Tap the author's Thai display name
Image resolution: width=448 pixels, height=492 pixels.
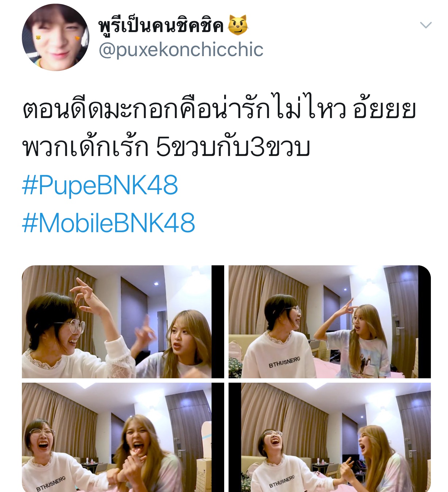tap(161, 25)
